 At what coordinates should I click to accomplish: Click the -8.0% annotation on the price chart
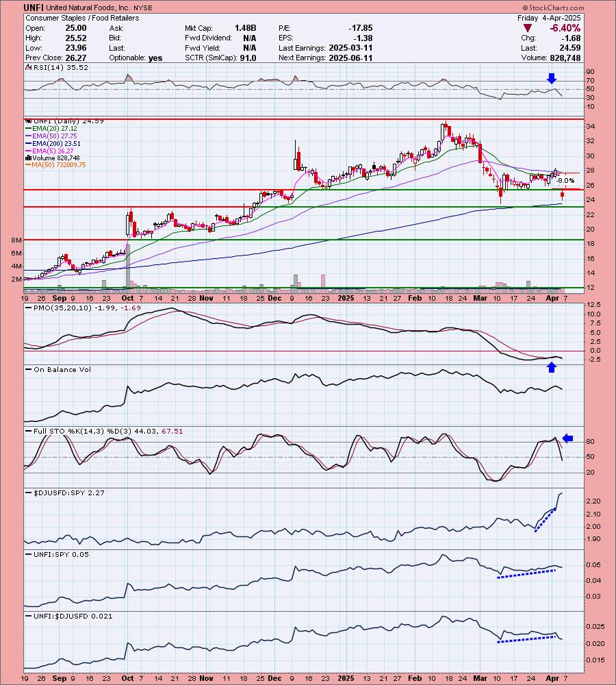[x=565, y=180]
